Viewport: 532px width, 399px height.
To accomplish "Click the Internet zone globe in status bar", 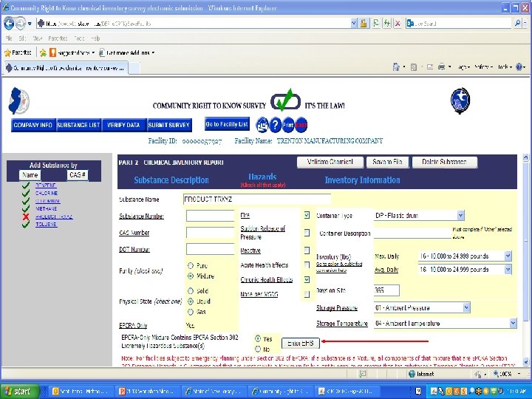I will click(412, 374).
